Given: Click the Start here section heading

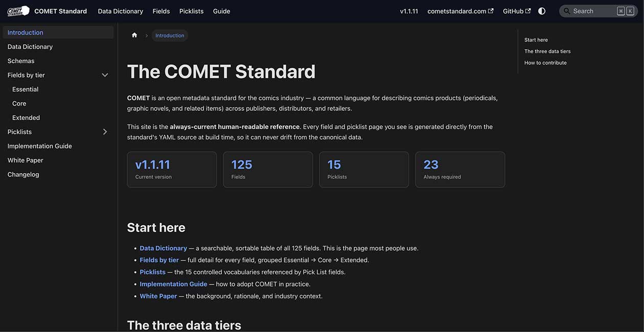Looking at the screenshot, I should [156, 227].
